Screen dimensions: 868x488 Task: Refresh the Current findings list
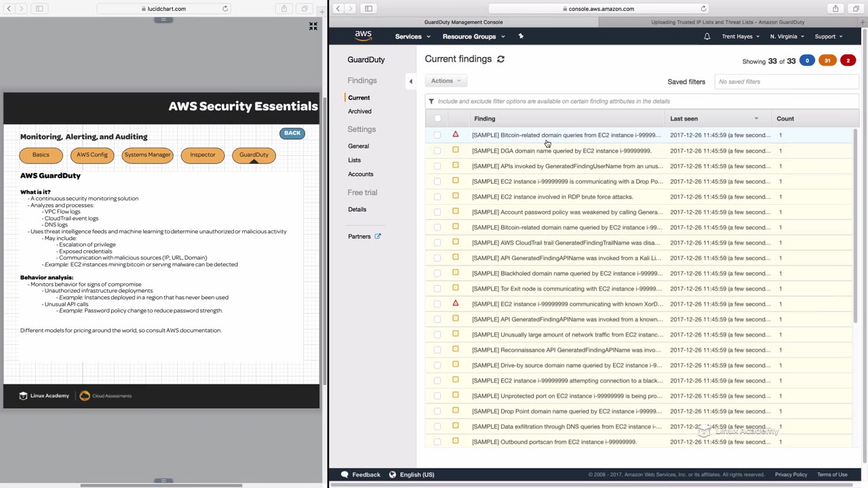click(x=500, y=59)
